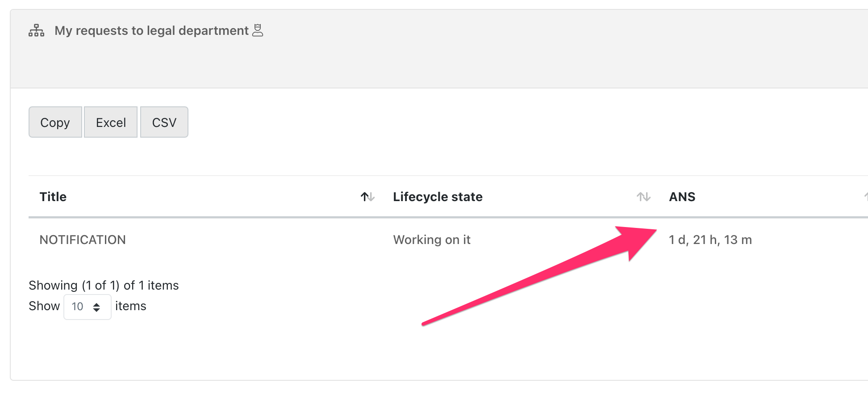The height and width of the screenshot is (404, 868).
Task: Sort by Title using the arrows icon
Action: point(367,197)
